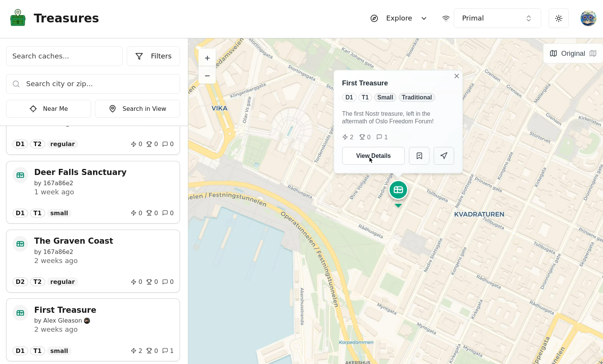Focus the Search caches input field
This screenshot has width=603, height=364.
[x=64, y=56]
